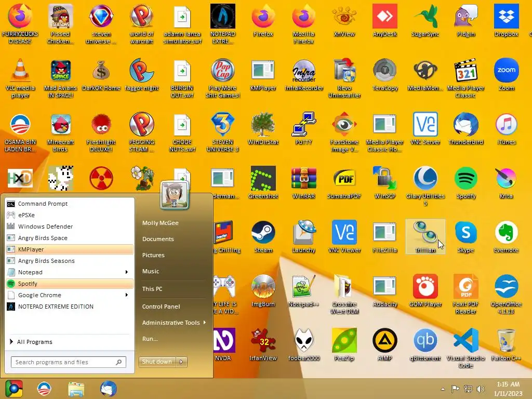Viewport: 532px width, 399px height.
Task: Open the Falcon C++ recycle bin icon
Action: 506,345
